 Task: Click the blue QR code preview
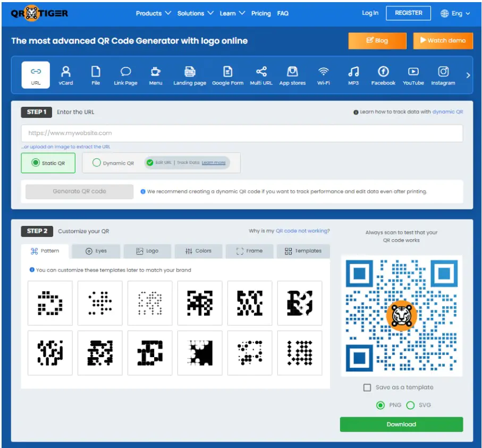[x=401, y=316]
